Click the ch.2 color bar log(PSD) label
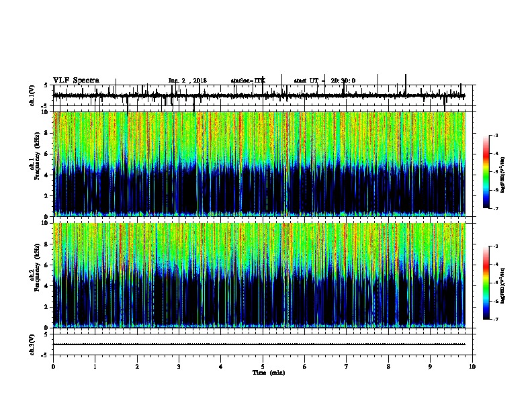Screen dimensions: 532x411 click(x=503, y=285)
